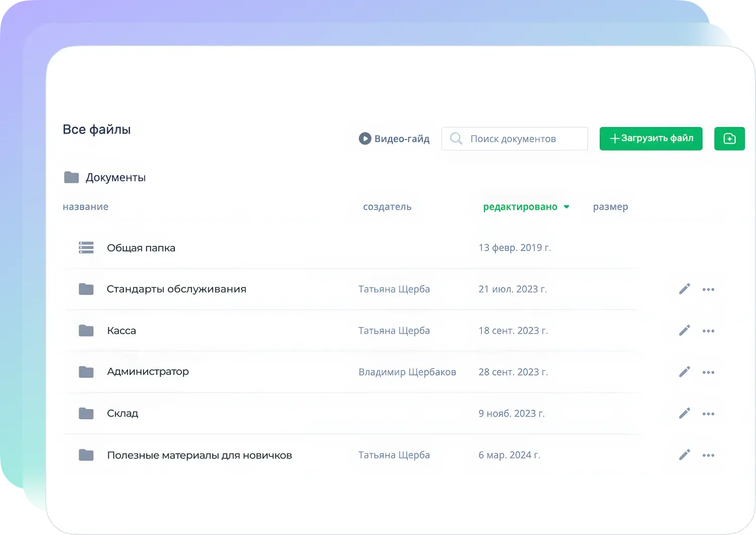Click the Стандарты обслуживания folder icon
Screen dimensions: 756x535
point(86,289)
